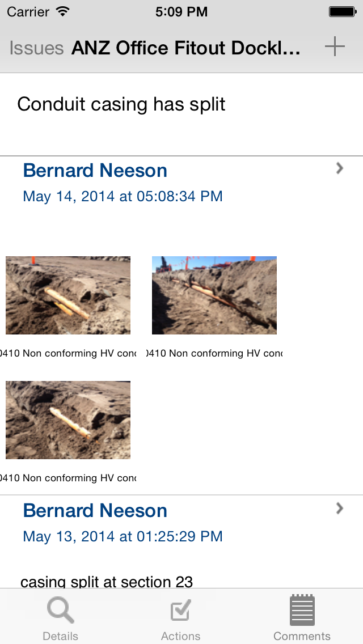Tap the 01:25:29 PM timestamp
The height and width of the screenshot is (644, 363).
point(123,537)
